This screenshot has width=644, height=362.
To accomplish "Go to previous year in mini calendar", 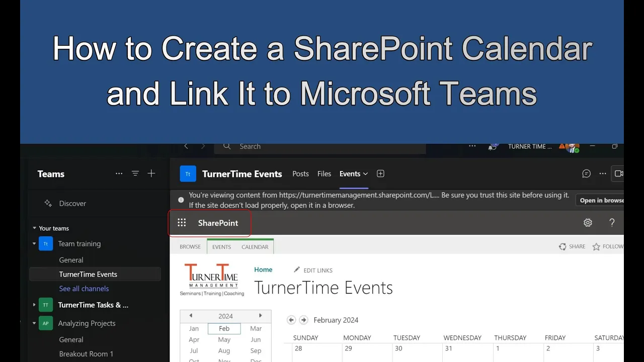I will (x=191, y=316).
